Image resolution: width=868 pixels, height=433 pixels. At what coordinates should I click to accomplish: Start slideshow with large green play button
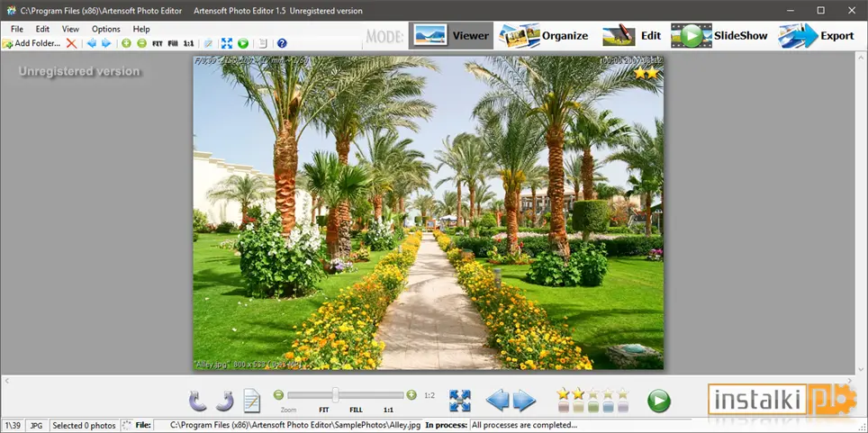click(x=659, y=401)
